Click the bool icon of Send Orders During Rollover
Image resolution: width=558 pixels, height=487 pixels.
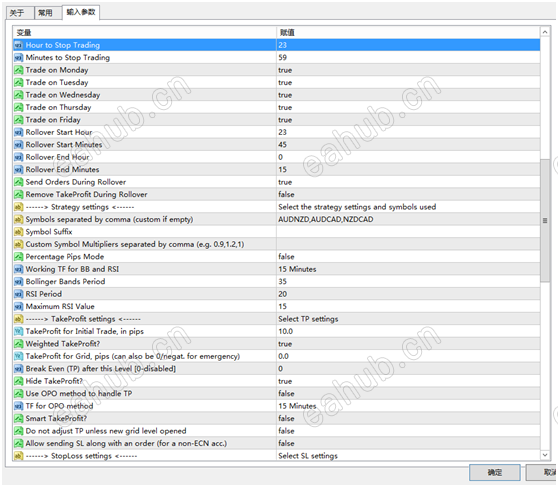point(19,182)
